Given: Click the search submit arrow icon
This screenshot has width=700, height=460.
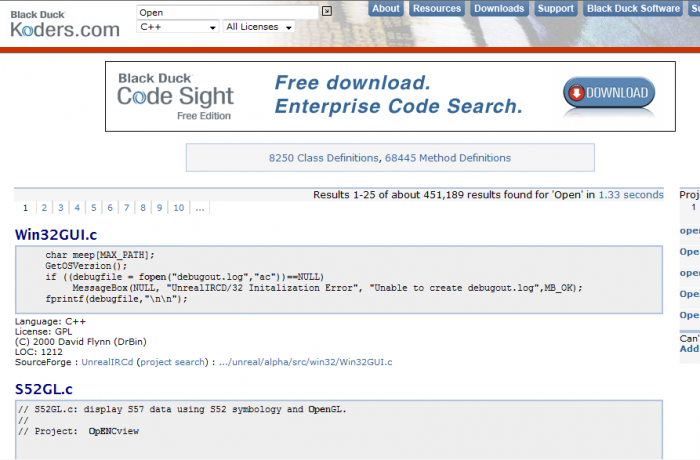Looking at the screenshot, I should tap(327, 11).
